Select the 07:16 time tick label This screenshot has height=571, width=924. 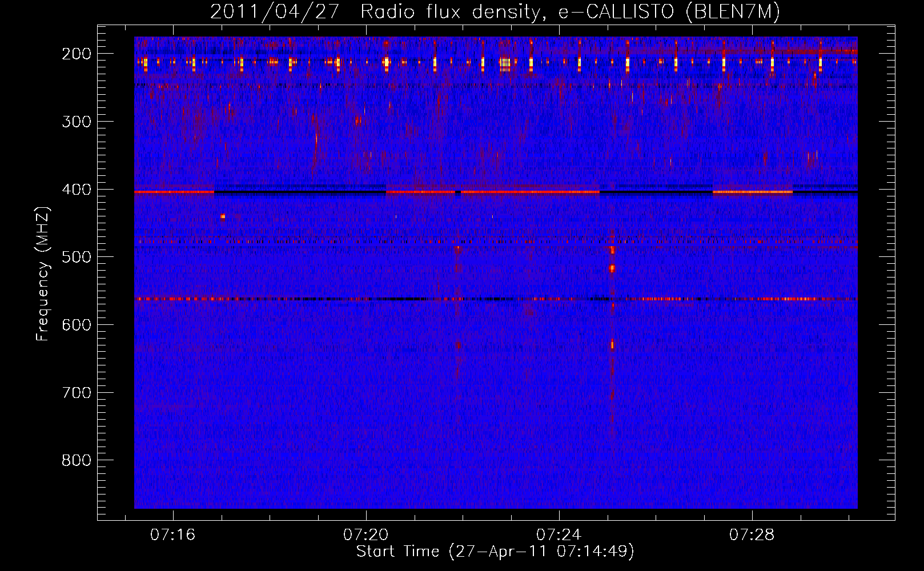coord(172,535)
